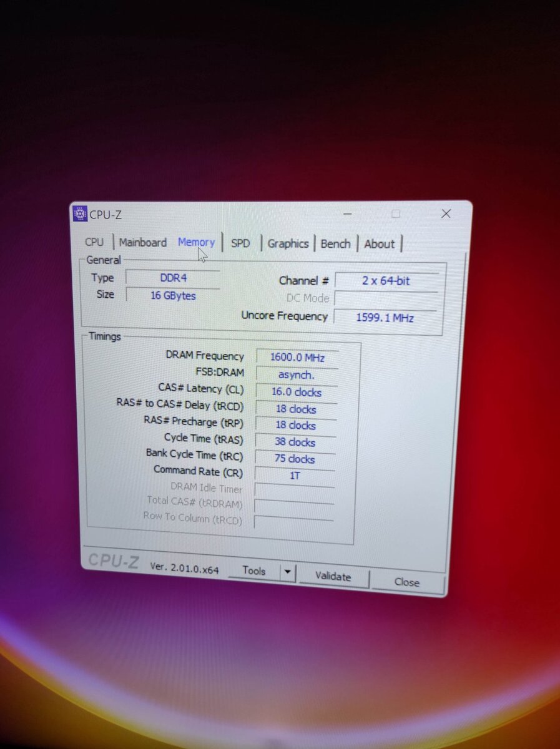Click the Bank Cycle Time value 75 clocks

coord(295,459)
